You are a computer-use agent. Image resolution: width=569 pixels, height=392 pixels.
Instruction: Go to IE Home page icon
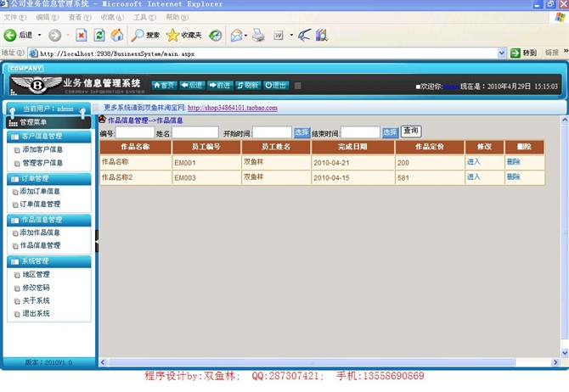(x=117, y=35)
